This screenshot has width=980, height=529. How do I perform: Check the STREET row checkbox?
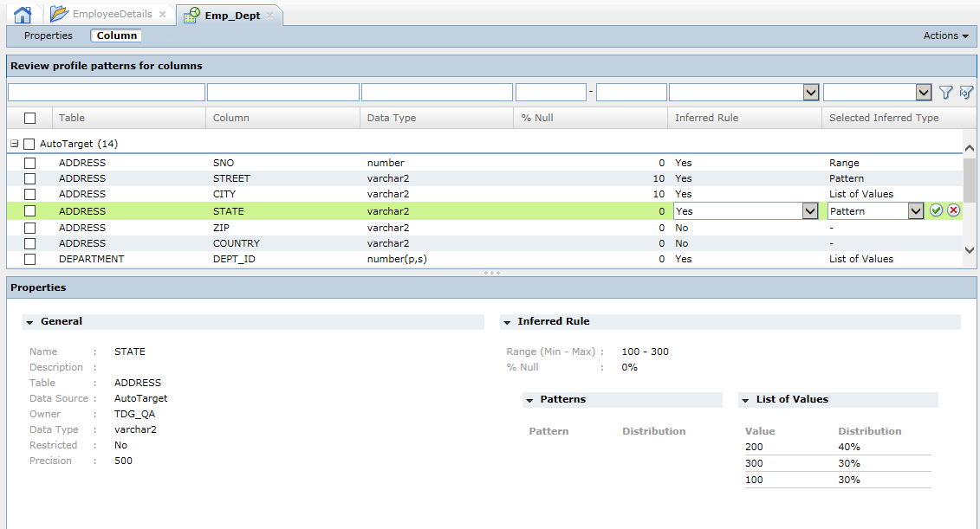click(30, 178)
